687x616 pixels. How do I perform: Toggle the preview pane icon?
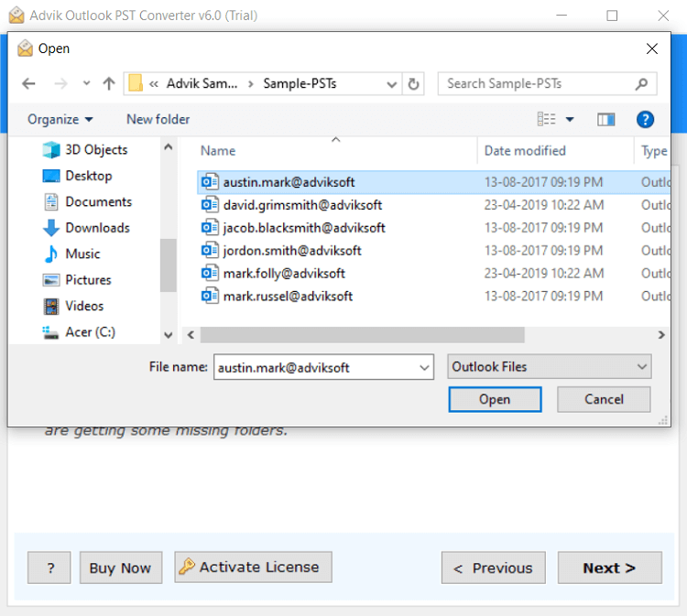click(x=605, y=119)
